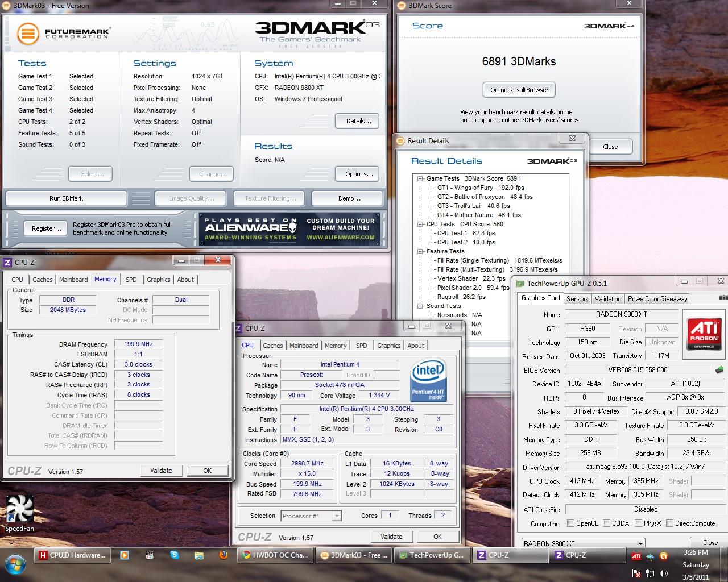Switch to 3DMark03 taskbar item

(x=353, y=555)
